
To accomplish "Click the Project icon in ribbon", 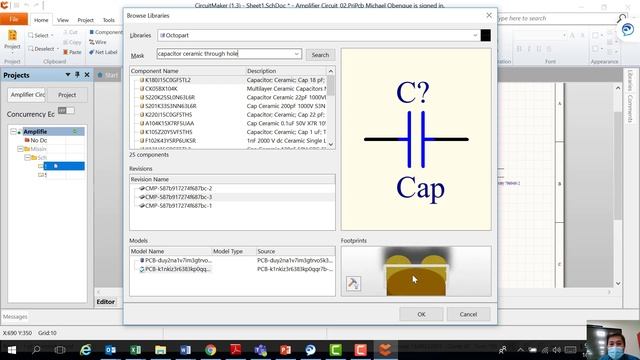I will click(x=12, y=40).
